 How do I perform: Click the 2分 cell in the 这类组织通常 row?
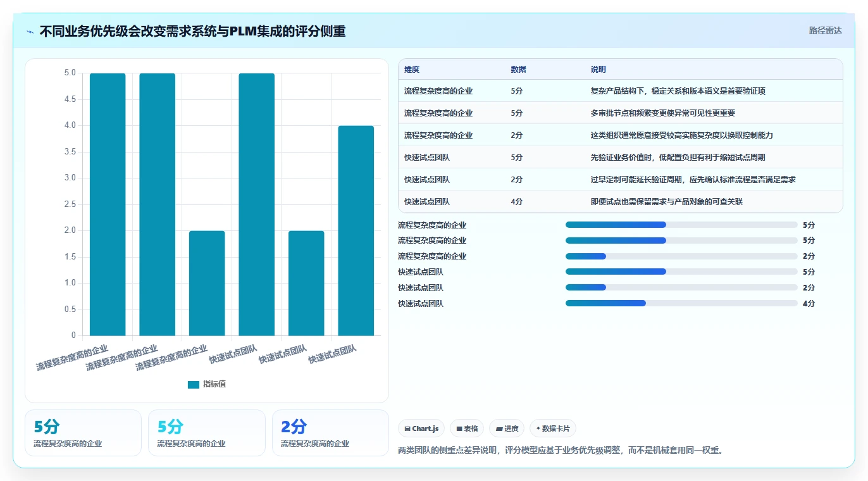(x=517, y=135)
